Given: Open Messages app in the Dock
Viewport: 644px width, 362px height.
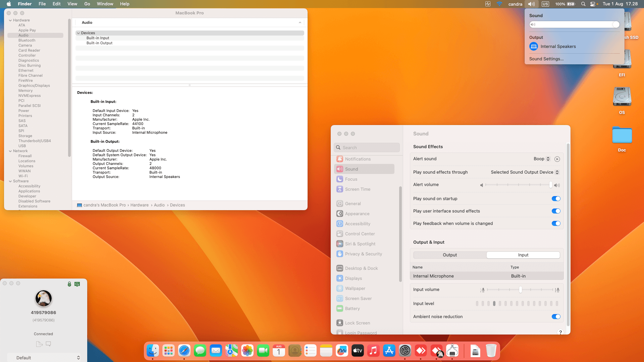Looking at the screenshot, I should pos(200,351).
